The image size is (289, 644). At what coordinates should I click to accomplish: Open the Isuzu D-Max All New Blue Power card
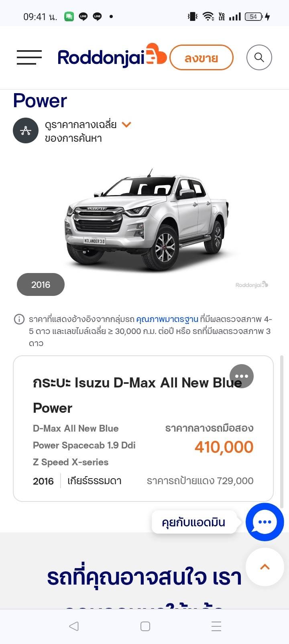tap(143, 429)
